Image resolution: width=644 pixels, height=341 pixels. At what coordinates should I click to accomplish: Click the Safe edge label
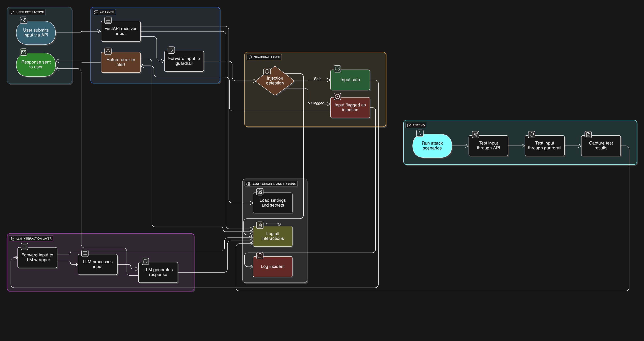point(318,79)
